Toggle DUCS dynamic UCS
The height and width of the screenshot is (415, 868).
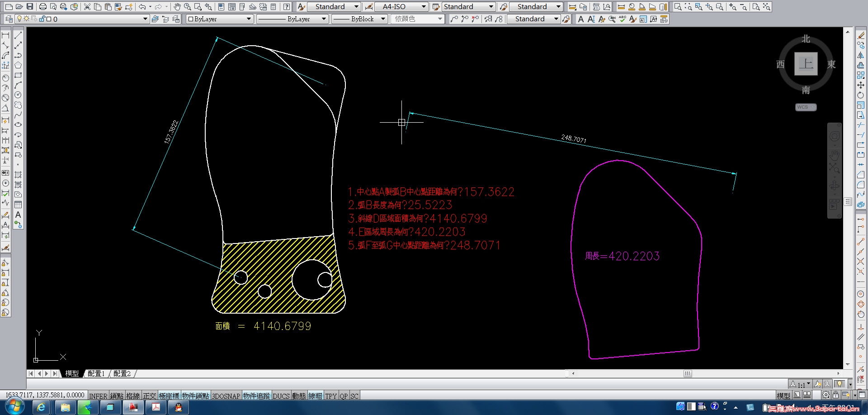(x=281, y=396)
